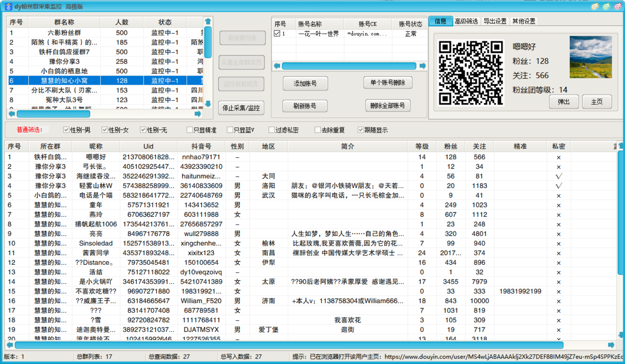The width and height of the screenshot is (625, 364).
Task: Click the app icon in title bar
Action: click(8, 6)
